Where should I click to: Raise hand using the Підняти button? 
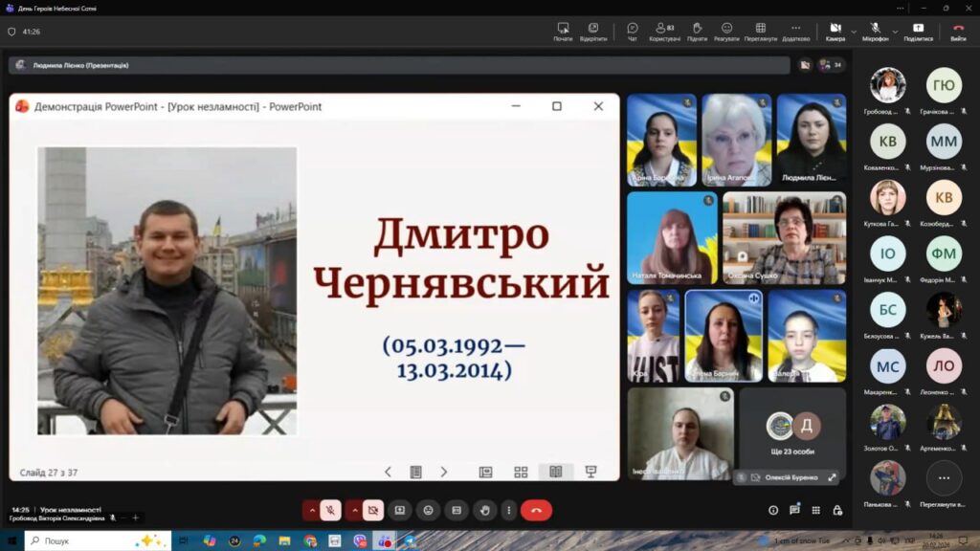[x=696, y=32]
